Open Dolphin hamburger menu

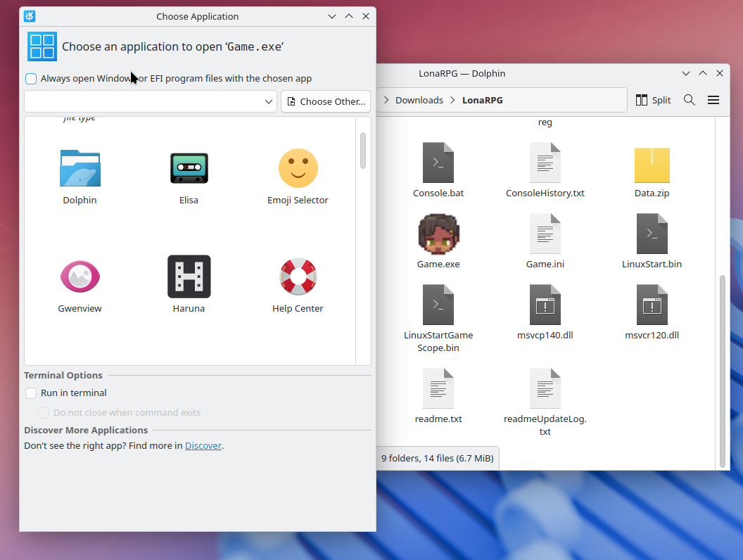coord(713,100)
